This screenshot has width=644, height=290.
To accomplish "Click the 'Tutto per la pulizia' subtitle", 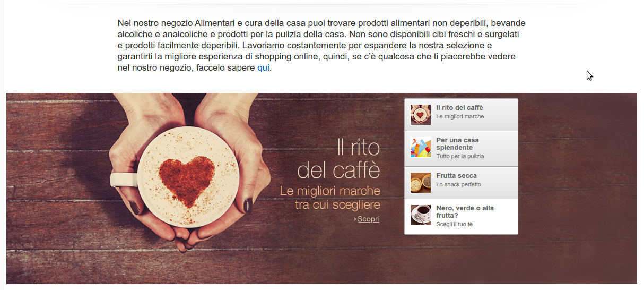I will tap(460, 157).
